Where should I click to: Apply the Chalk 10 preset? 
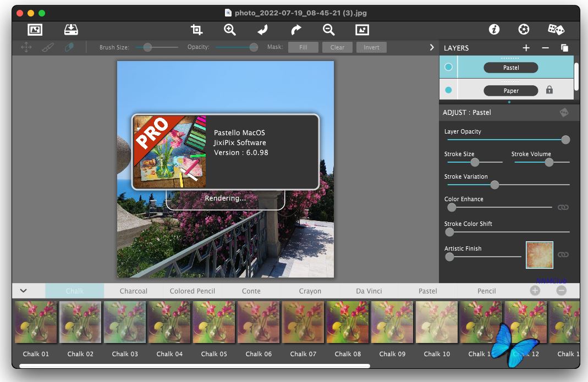tap(437, 323)
